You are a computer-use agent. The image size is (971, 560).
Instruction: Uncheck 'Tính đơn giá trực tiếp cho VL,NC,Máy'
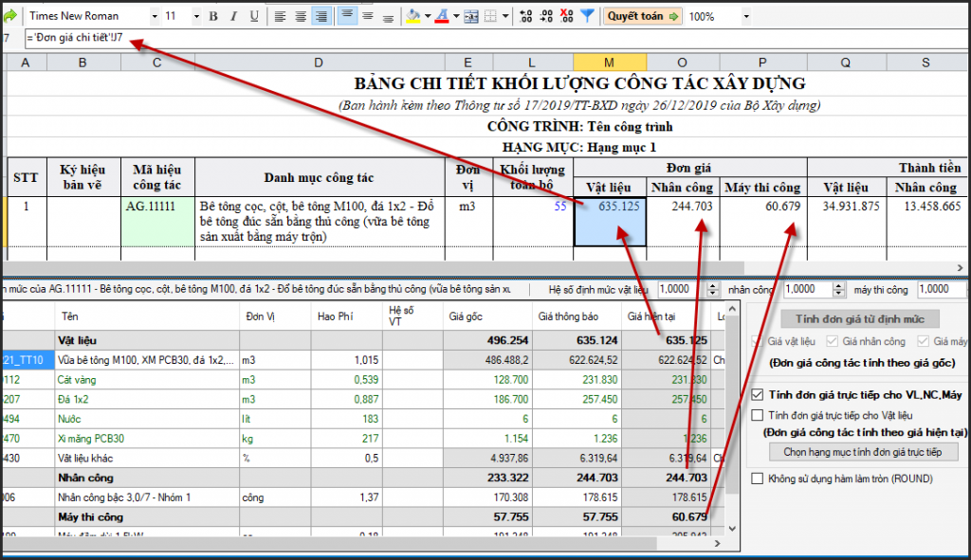pos(758,394)
